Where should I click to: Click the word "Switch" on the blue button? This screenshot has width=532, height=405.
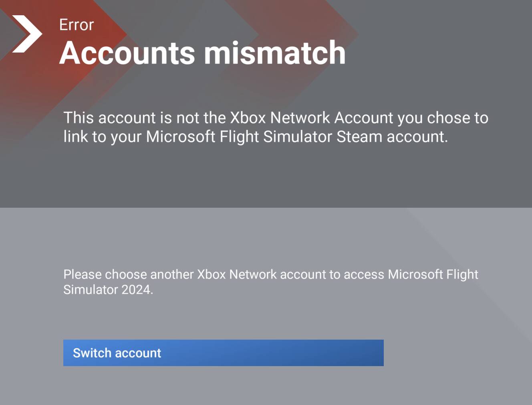[92, 353]
